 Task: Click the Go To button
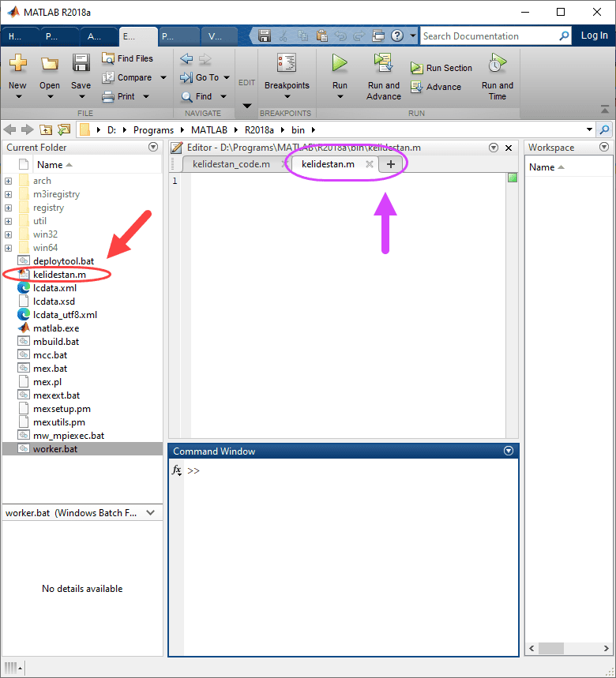[200, 77]
